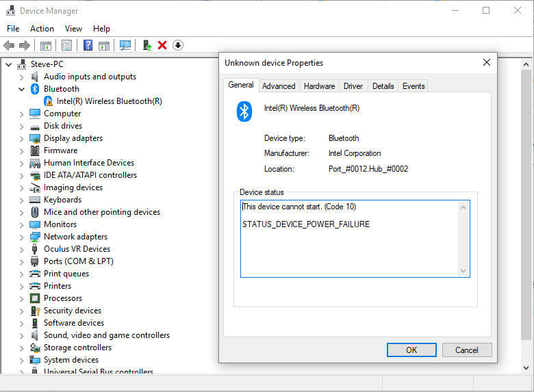Click the Cancel button in Properties dialog

tap(467, 350)
